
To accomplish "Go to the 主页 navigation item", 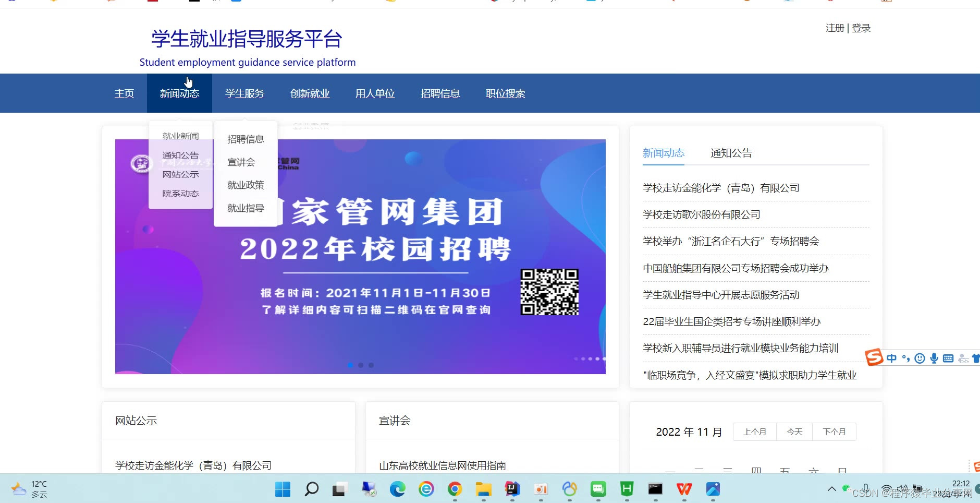I will pos(124,93).
